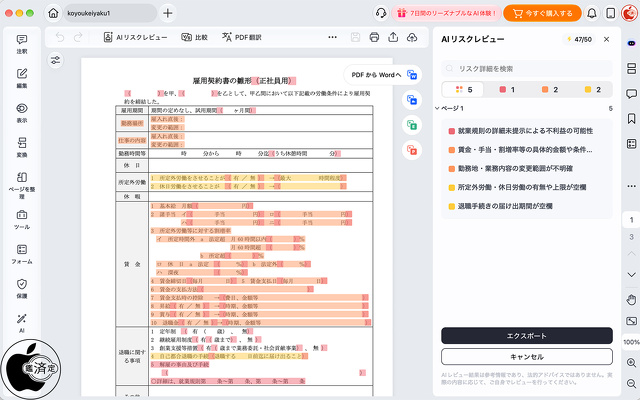Zoom out of the document

pyautogui.click(x=631, y=383)
